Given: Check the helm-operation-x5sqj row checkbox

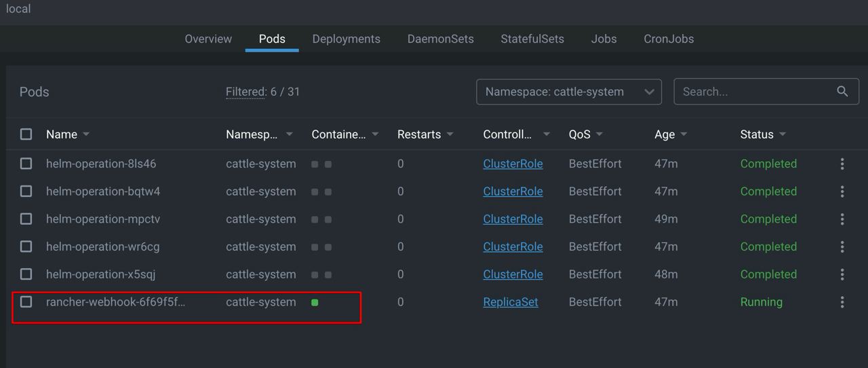Looking at the screenshot, I should (26, 274).
